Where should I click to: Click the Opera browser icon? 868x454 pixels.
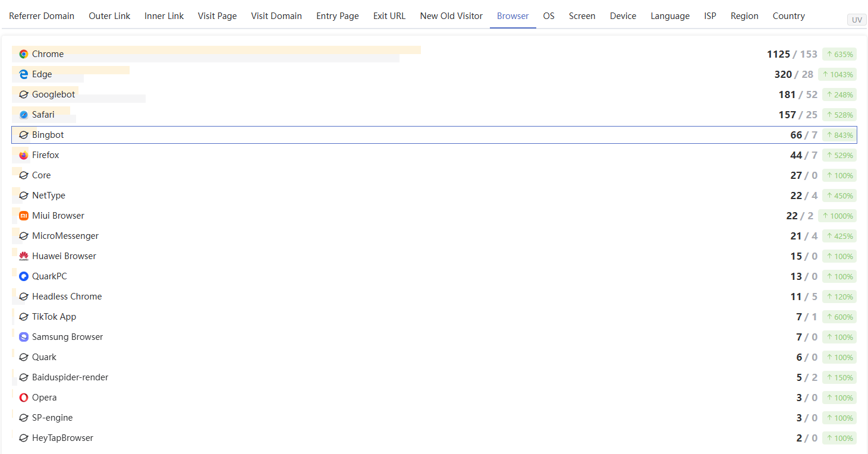[24, 398]
